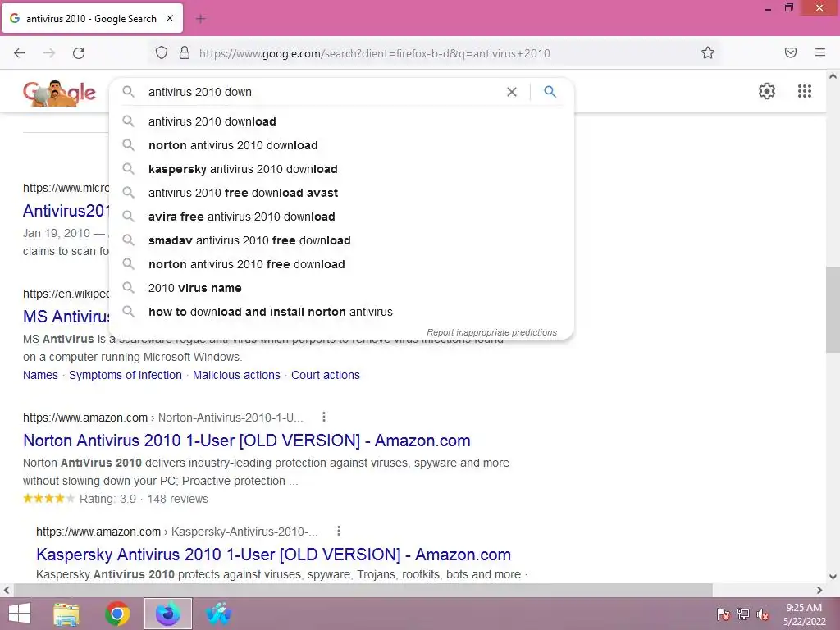The image size is (840, 630).
Task: Choose 'avira free antivirus 2010 download' suggestion
Action: (341, 217)
